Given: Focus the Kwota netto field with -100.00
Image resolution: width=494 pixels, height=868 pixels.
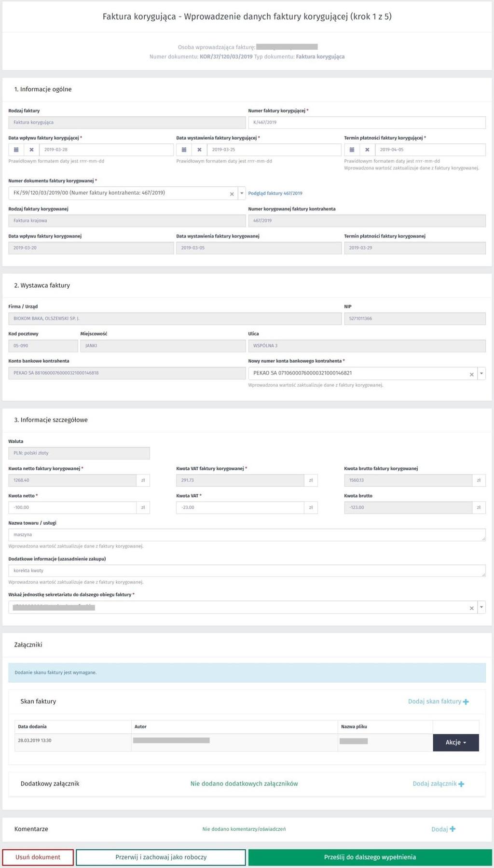Looking at the screenshot, I should 72,507.
